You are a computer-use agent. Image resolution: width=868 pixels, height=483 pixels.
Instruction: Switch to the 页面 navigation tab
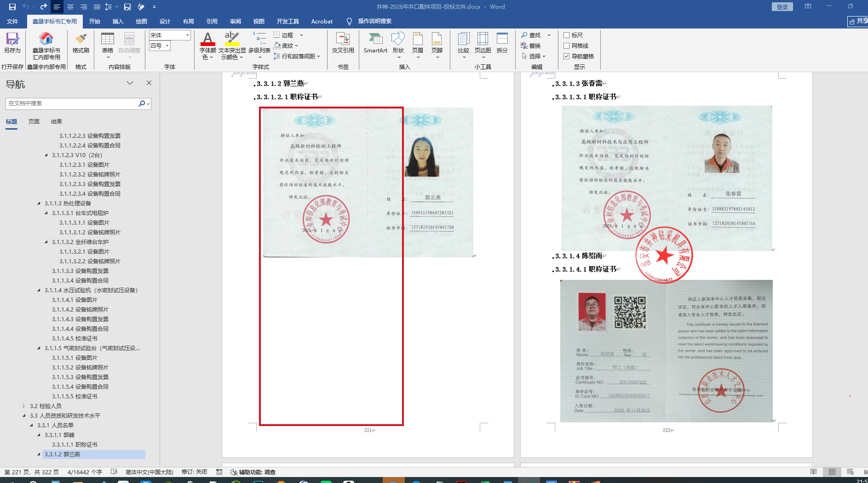[34, 122]
